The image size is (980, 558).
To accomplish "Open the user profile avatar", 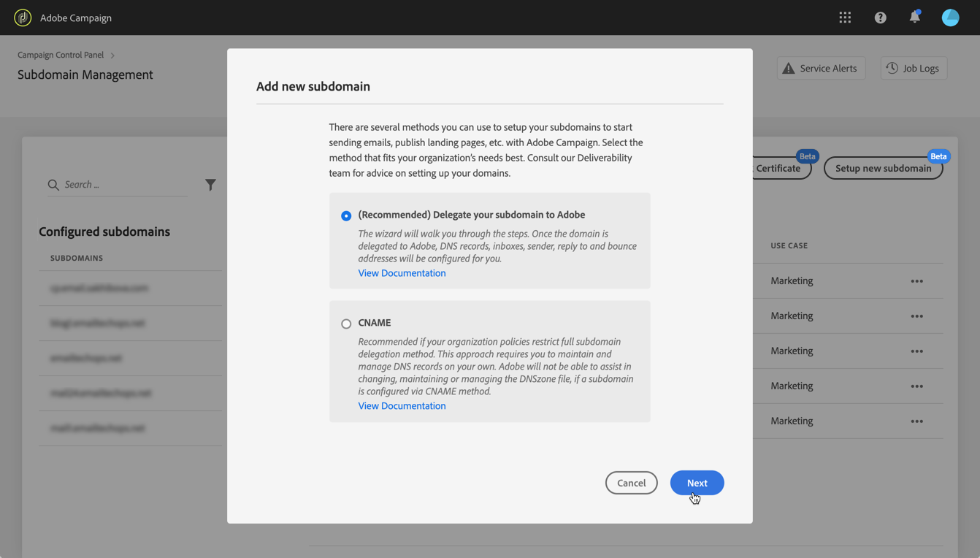I will [x=950, y=18].
